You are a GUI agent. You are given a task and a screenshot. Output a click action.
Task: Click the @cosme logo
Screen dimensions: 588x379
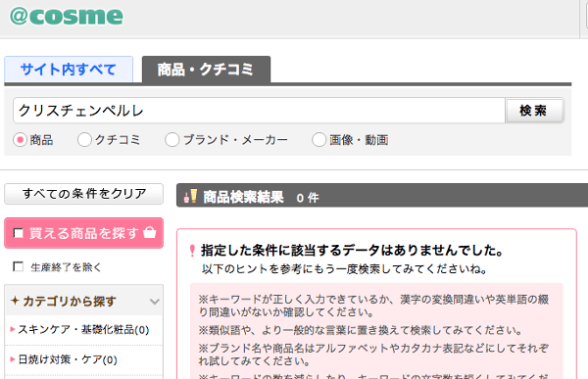[67, 17]
